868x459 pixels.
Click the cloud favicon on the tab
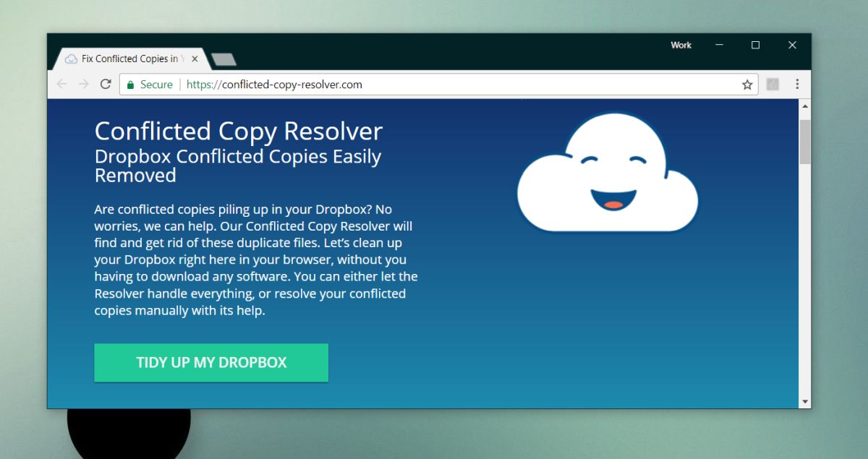[x=71, y=59]
